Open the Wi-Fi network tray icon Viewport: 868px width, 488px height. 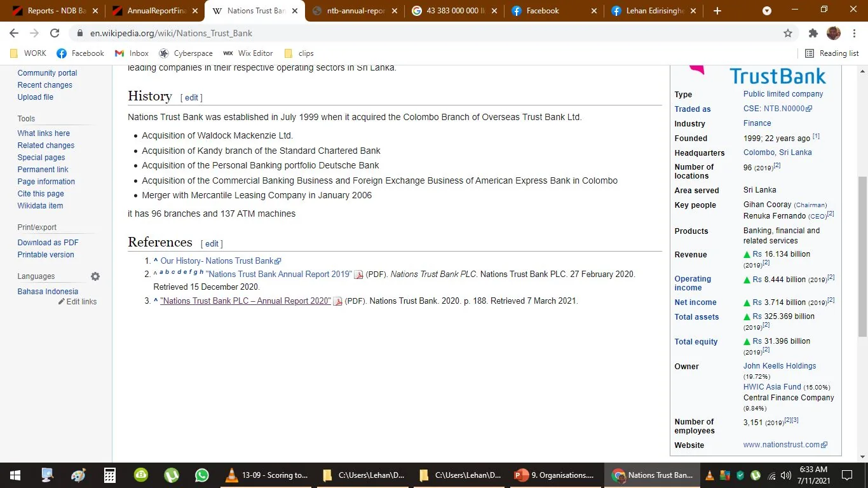(x=771, y=475)
